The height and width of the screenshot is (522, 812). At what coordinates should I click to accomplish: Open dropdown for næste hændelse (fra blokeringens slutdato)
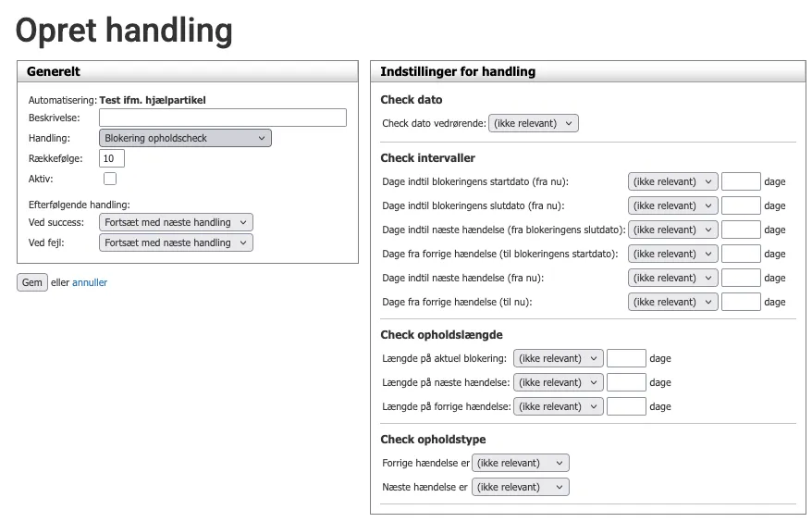pyautogui.click(x=672, y=230)
